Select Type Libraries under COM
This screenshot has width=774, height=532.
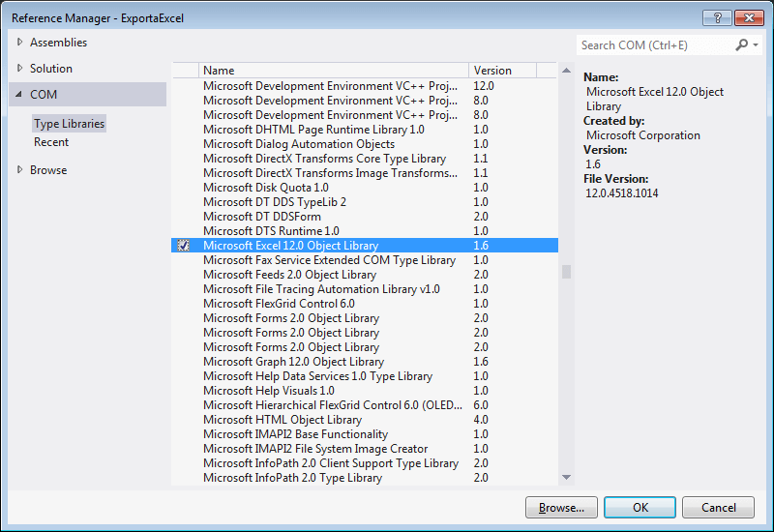[69, 124]
